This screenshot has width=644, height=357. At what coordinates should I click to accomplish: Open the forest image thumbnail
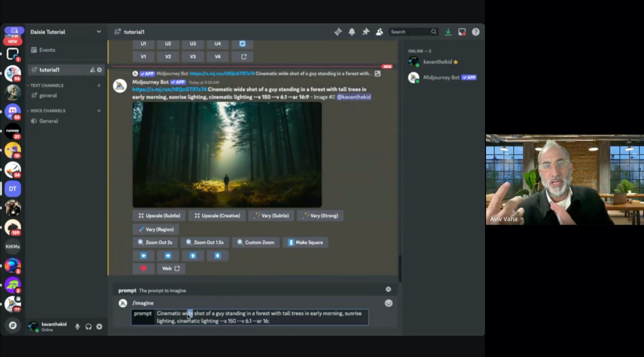click(227, 155)
